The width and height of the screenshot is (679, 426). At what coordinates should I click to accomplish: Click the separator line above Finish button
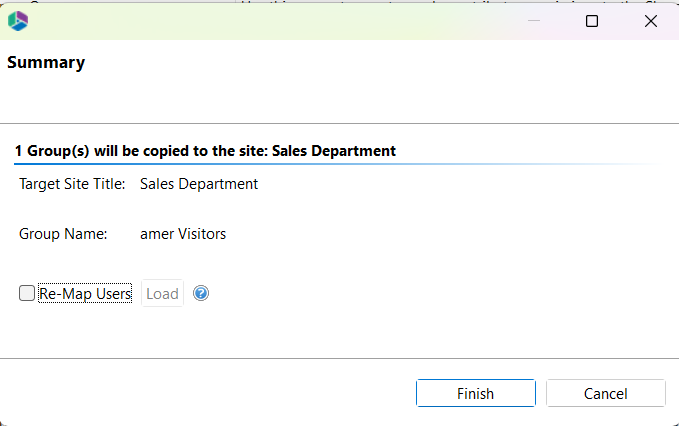click(x=300, y=358)
